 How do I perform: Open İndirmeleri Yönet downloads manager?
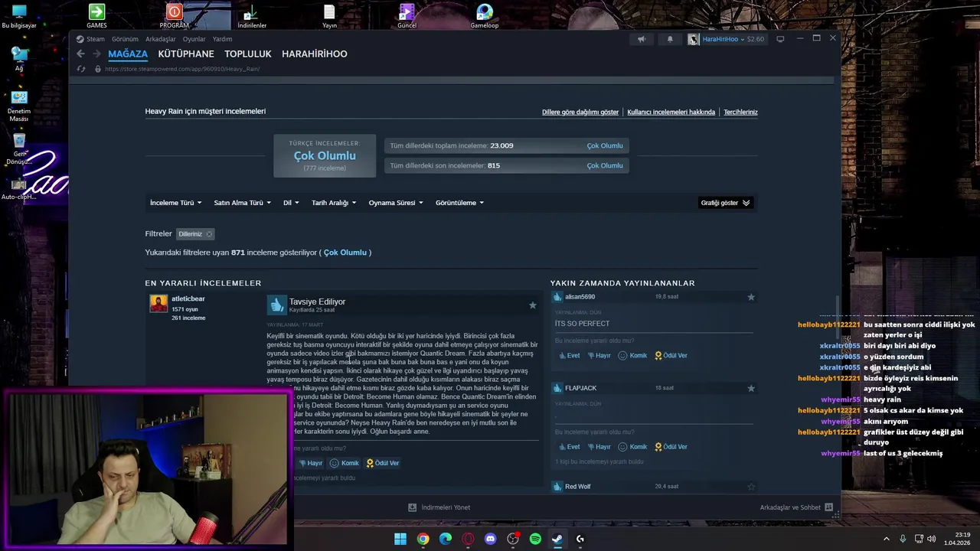[x=439, y=507]
